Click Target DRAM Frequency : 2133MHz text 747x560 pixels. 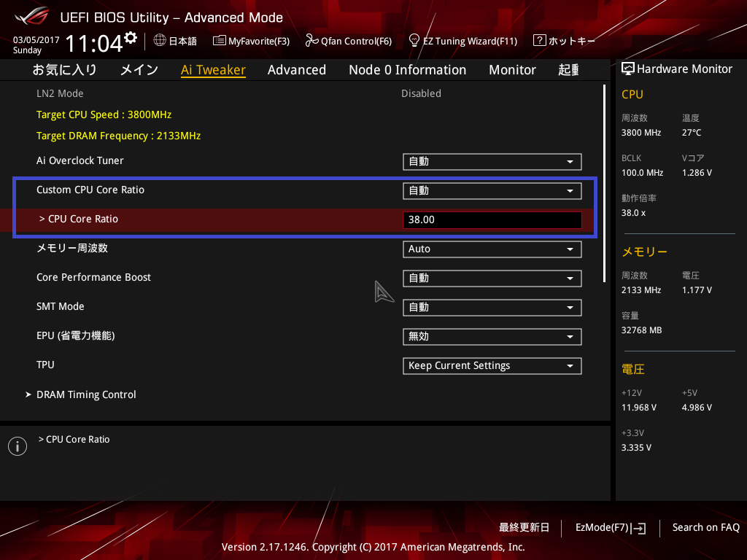tap(119, 136)
